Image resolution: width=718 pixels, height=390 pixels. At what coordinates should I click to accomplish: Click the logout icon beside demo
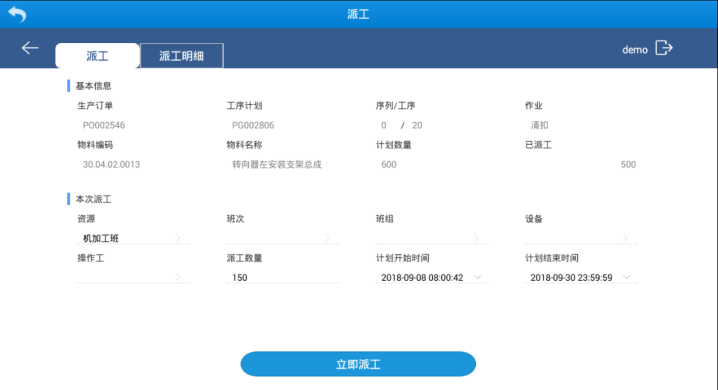664,48
